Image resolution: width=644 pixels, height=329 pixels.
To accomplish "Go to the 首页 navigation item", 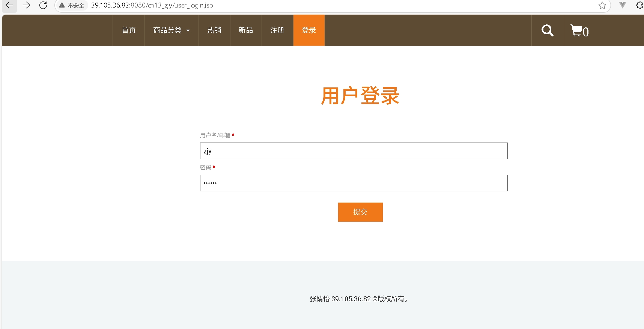I will pyautogui.click(x=128, y=30).
